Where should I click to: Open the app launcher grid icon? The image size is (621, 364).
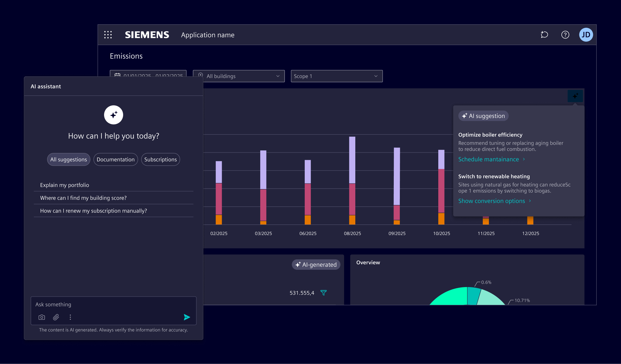tap(108, 35)
